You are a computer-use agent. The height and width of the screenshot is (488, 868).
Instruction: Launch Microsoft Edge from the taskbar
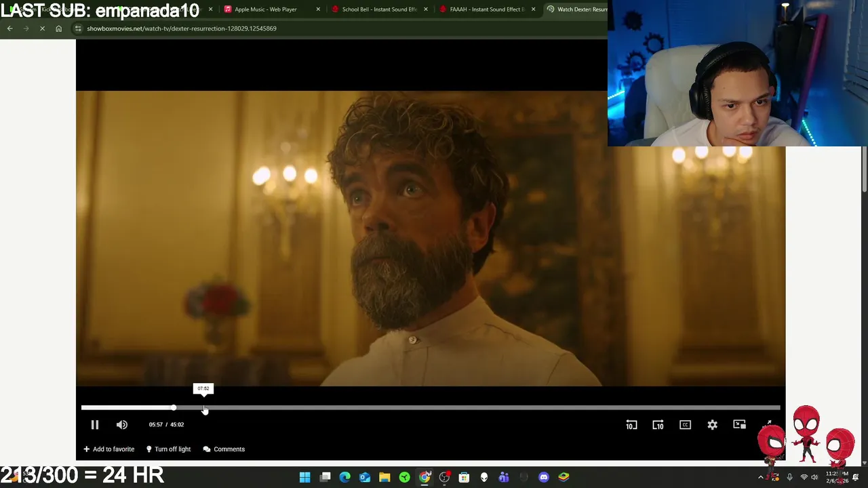(345, 477)
